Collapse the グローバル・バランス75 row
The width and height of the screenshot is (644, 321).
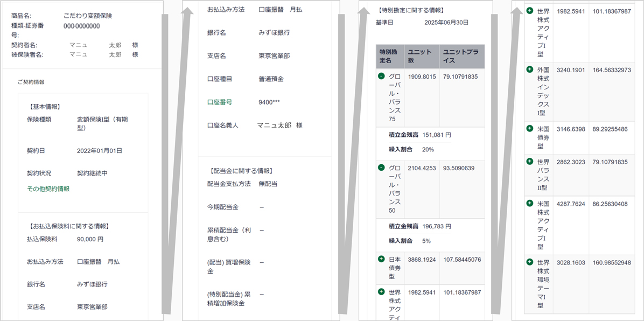click(381, 76)
